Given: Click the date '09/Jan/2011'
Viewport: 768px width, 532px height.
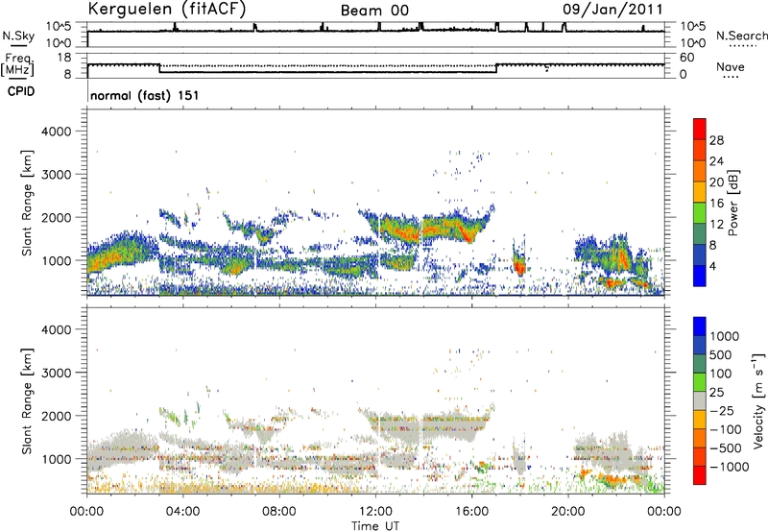Looking at the screenshot, I should click(612, 10).
